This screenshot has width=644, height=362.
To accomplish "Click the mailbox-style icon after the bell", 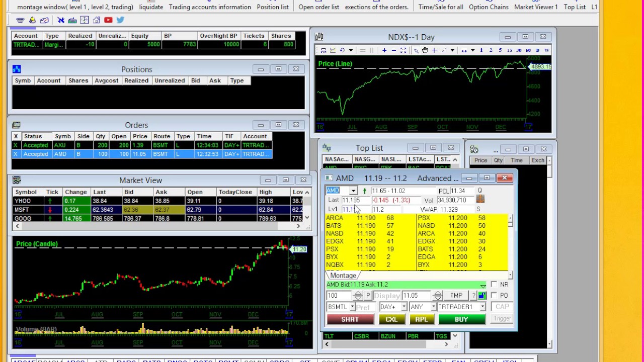I will tap(44, 20).
